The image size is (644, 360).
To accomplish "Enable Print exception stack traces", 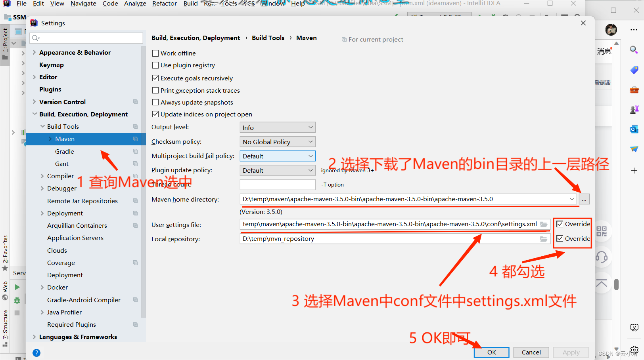I will pyautogui.click(x=155, y=90).
